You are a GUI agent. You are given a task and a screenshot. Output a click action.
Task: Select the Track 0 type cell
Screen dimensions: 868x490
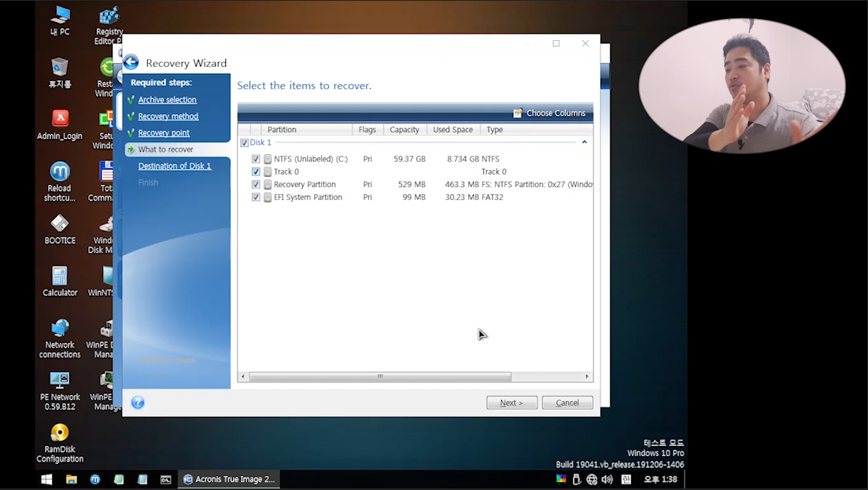pos(493,171)
